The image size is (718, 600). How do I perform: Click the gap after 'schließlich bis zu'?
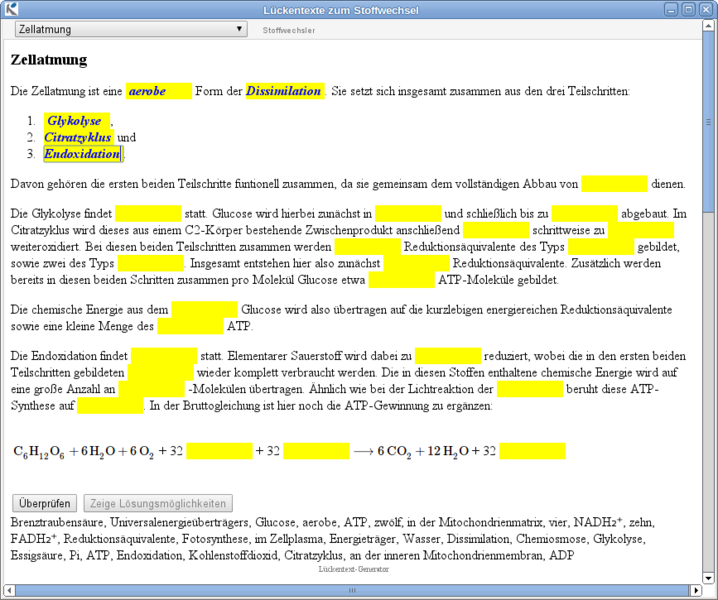pos(584,213)
